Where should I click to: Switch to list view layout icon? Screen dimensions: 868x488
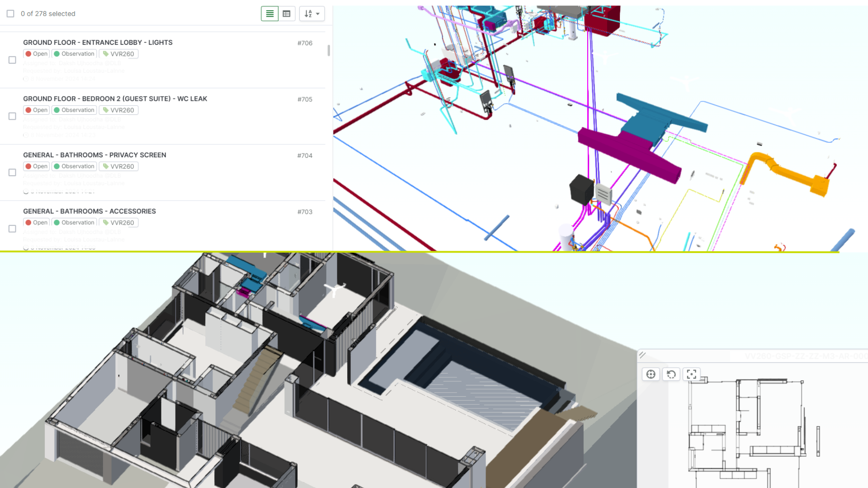269,14
